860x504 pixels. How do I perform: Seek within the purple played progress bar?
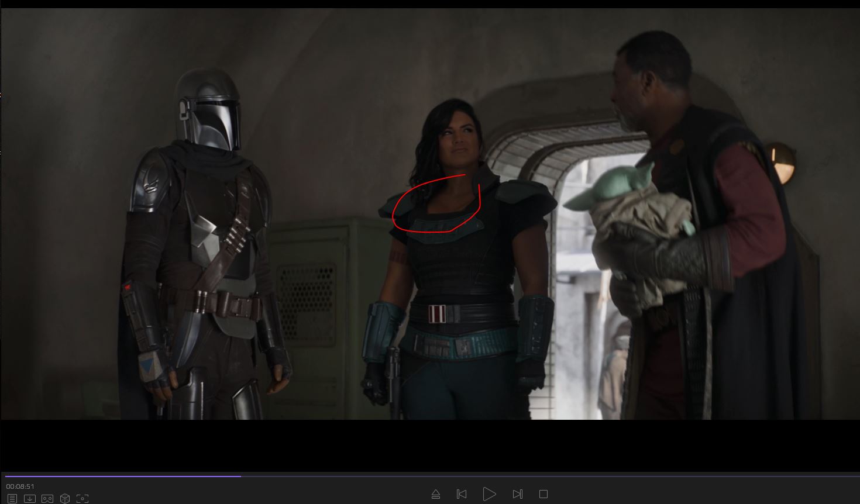point(117,476)
